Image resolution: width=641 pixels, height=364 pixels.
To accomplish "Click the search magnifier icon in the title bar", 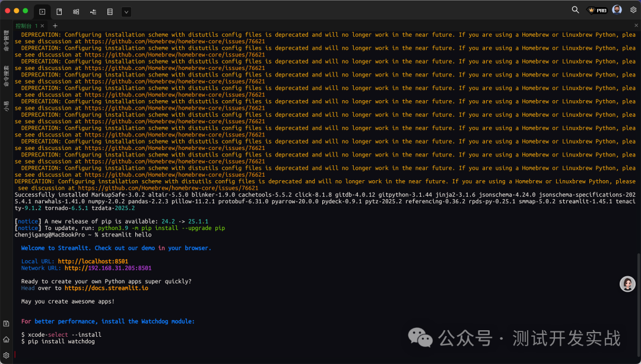I will click(x=575, y=9).
